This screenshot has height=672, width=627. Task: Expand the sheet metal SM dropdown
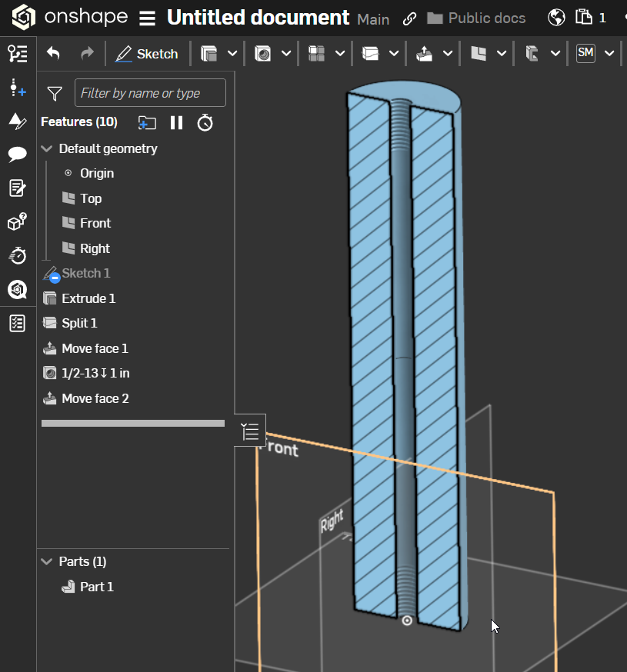pos(609,54)
